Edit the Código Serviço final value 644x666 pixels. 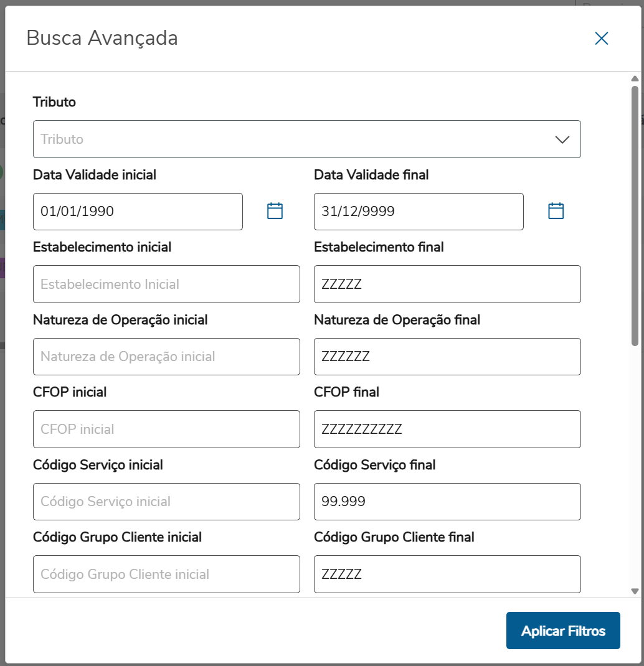[x=447, y=502]
